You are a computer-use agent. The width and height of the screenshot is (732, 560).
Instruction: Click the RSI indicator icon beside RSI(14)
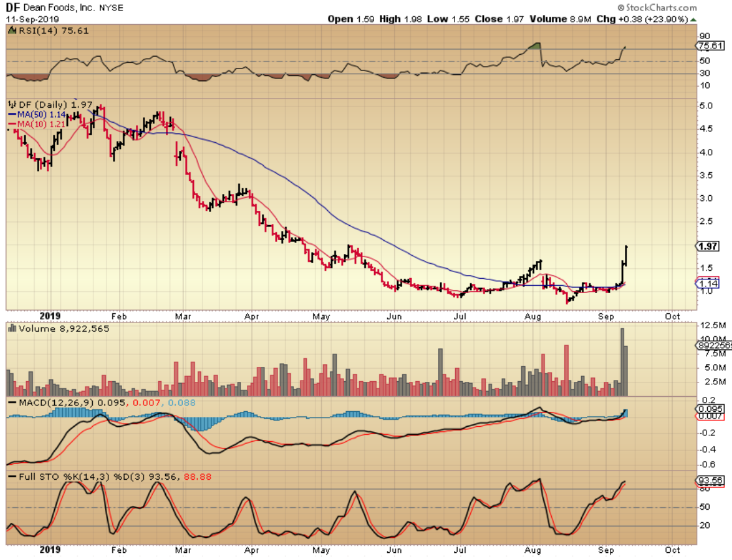(x=12, y=31)
